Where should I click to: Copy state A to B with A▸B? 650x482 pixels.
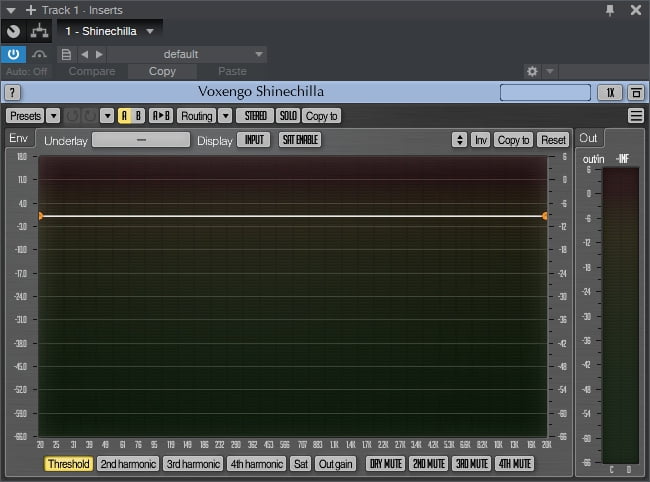point(161,116)
